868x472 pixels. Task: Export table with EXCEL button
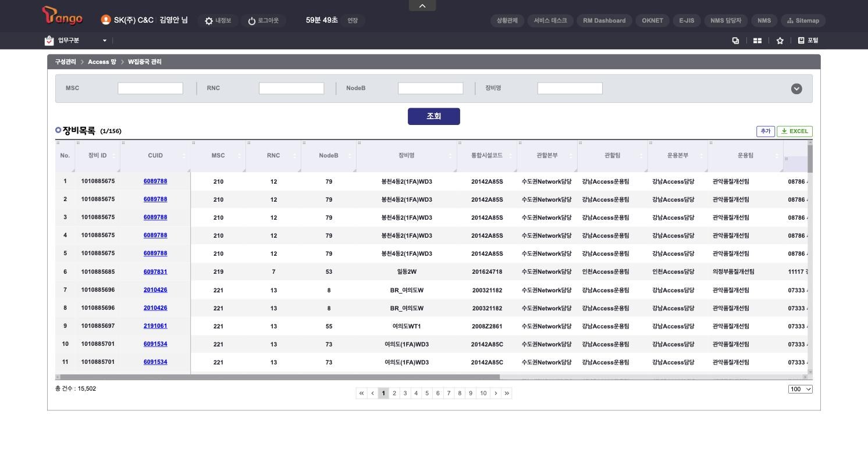795,131
